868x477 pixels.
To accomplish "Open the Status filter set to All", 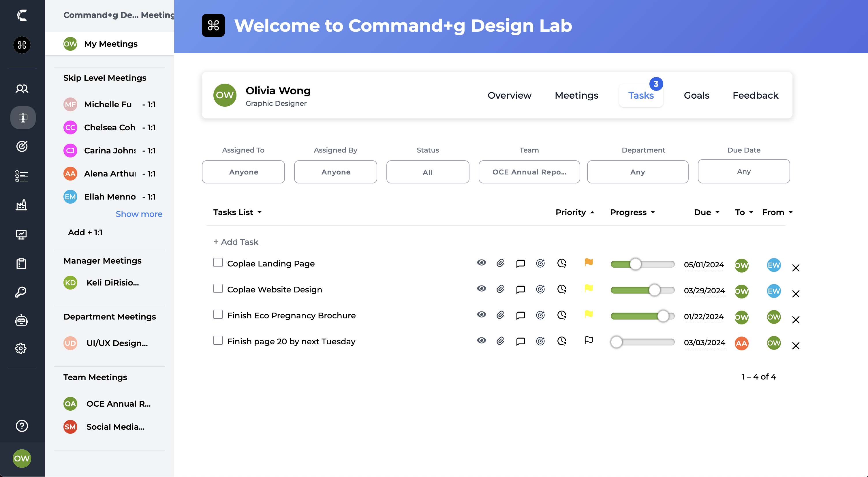I will click(428, 172).
